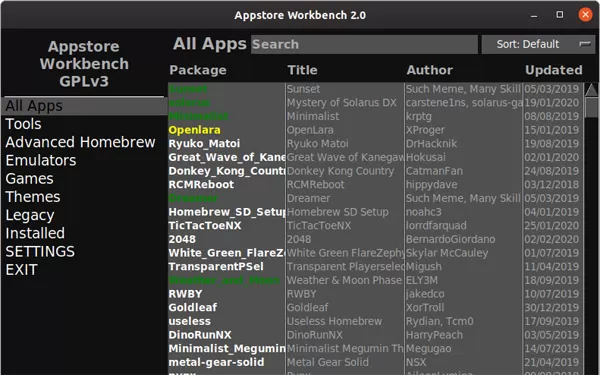Click the Title column header
This screenshot has width=600, height=375.
(x=302, y=70)
